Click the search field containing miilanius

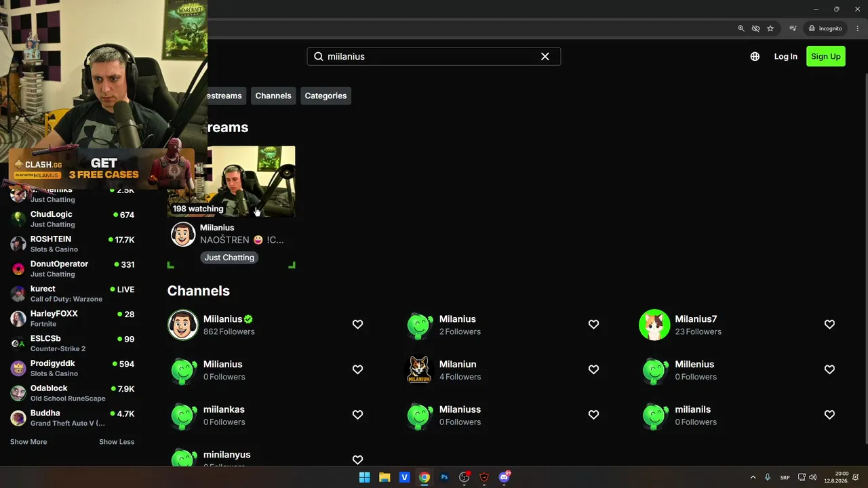[434, 56]
